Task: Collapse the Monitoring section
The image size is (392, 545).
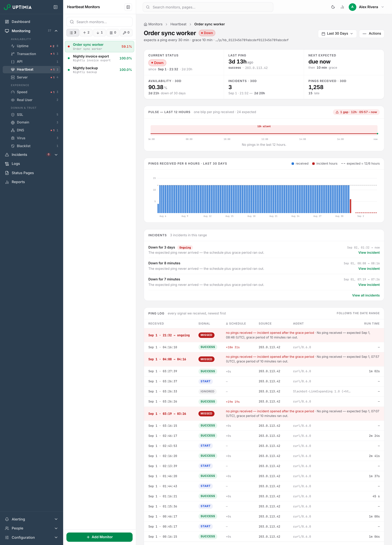Action: [x=56, y=31]
